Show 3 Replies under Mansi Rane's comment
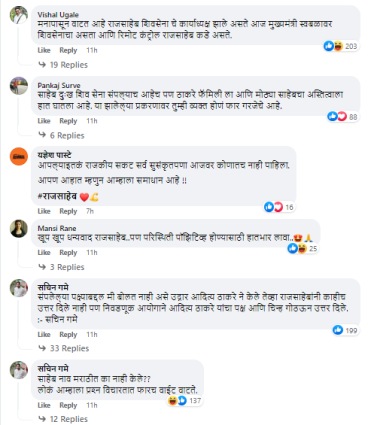Screen dimensions: 374x425 [61, 267]
